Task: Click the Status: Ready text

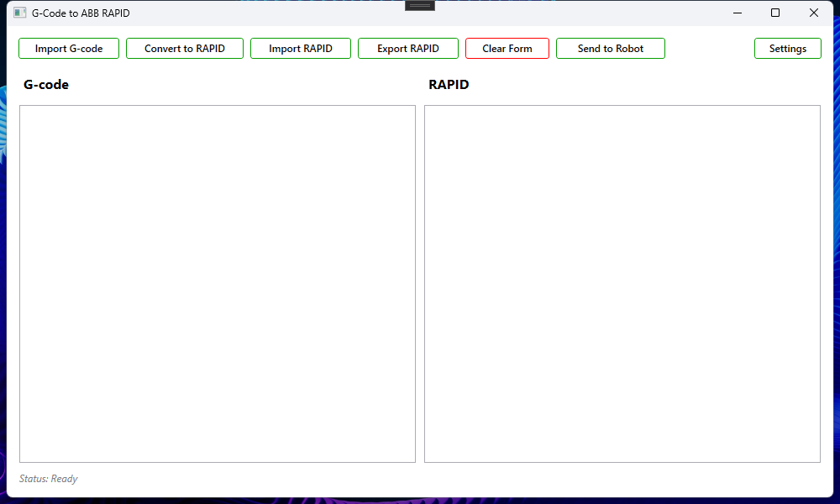Action: (x=49, y=479)
